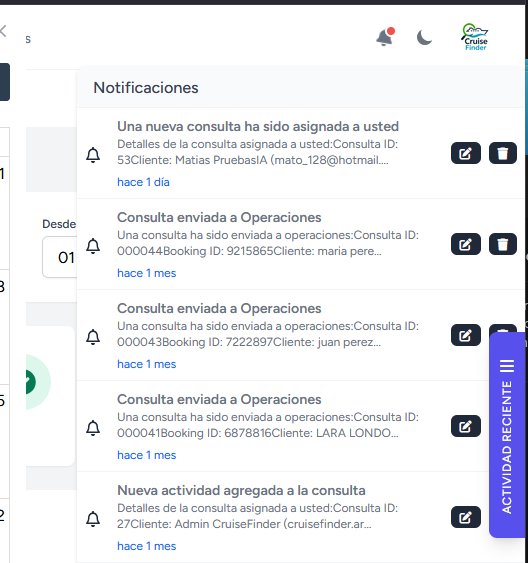Screen dimensions: 528x563
Task: Click the Booking ID 6878816 details text
Action: click(268, 425)
